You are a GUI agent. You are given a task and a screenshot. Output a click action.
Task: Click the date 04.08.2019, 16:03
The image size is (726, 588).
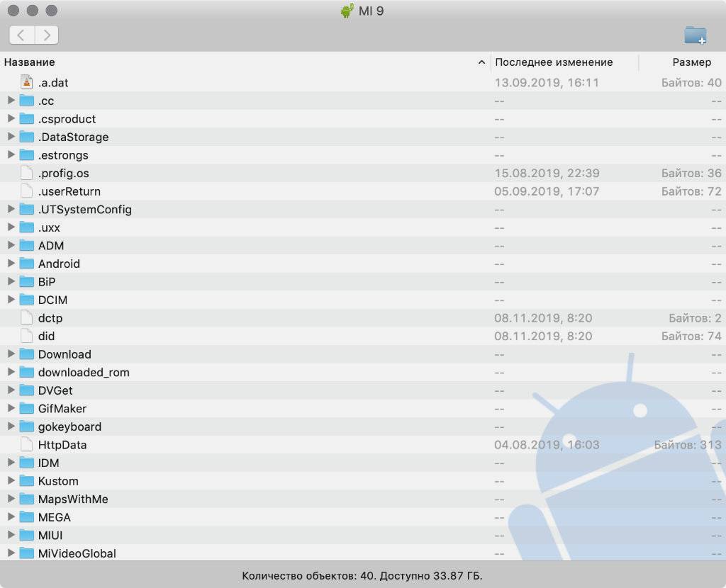click(x=547, y=445)
